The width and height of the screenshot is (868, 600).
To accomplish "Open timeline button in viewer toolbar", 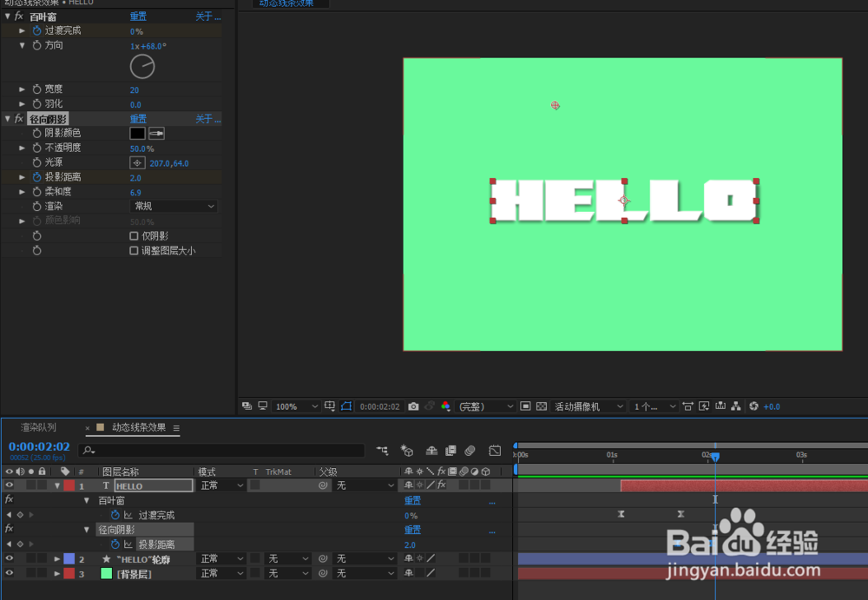I will (x=720, y=406).
